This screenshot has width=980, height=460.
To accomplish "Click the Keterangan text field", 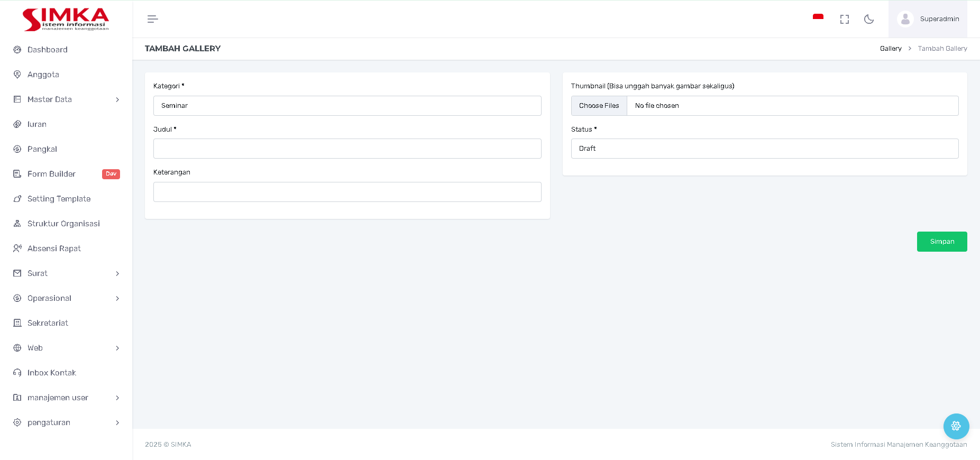I will [x=347, y=192].
